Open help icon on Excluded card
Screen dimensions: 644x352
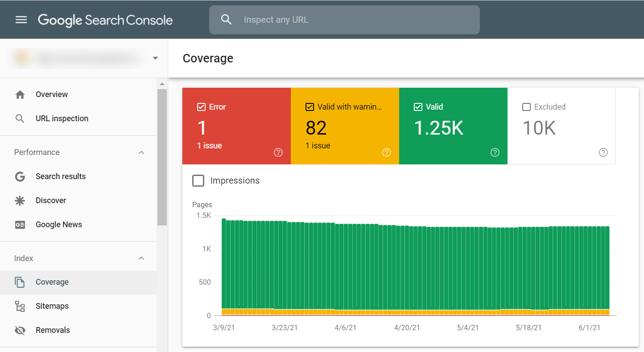point(603,152)
